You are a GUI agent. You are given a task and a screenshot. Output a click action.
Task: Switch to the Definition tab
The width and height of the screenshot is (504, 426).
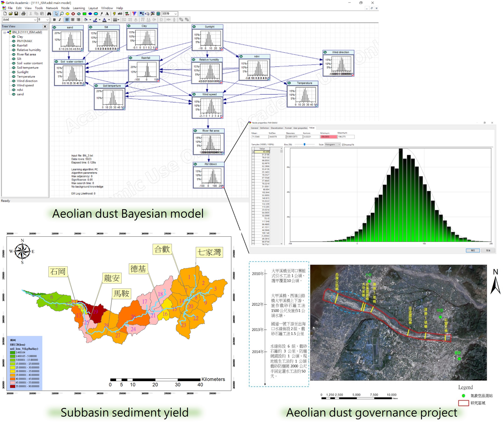(x=264, y=128)
